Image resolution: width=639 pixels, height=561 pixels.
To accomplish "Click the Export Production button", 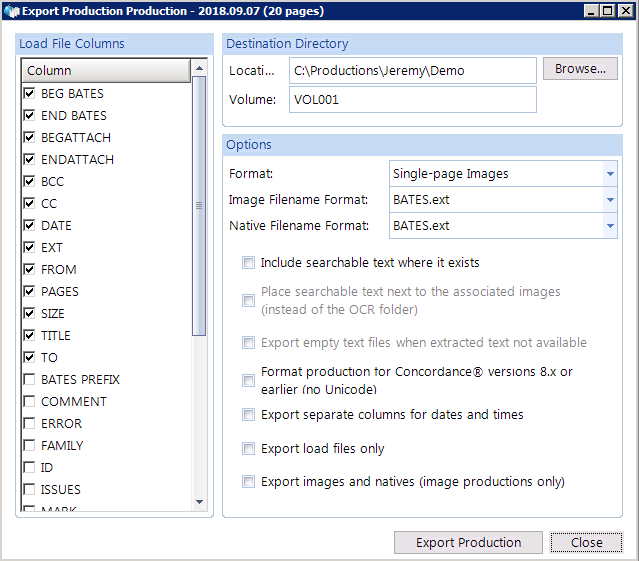I will (x=469, y=543).
